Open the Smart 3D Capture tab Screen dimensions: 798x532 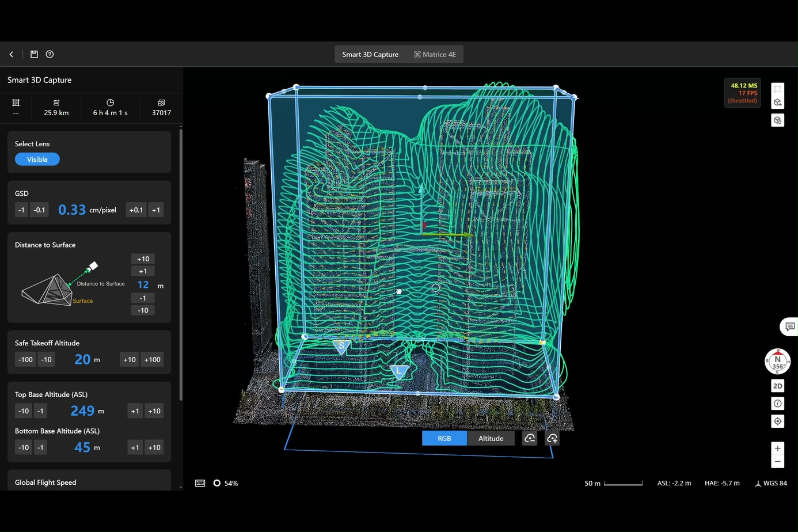coord(370,55)
